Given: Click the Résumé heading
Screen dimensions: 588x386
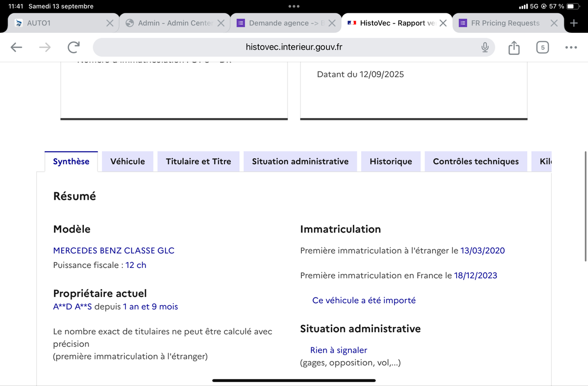Looking at the screenshot, I should 74,196.
